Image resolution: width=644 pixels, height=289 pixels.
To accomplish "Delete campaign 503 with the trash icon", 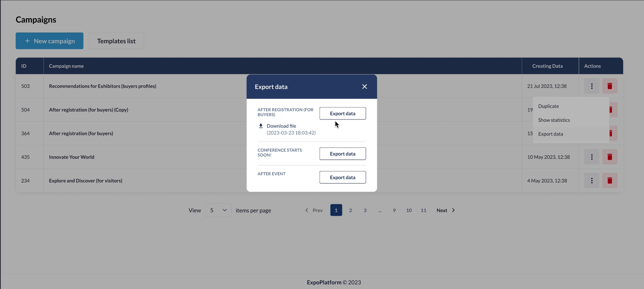I will point(609,86).
